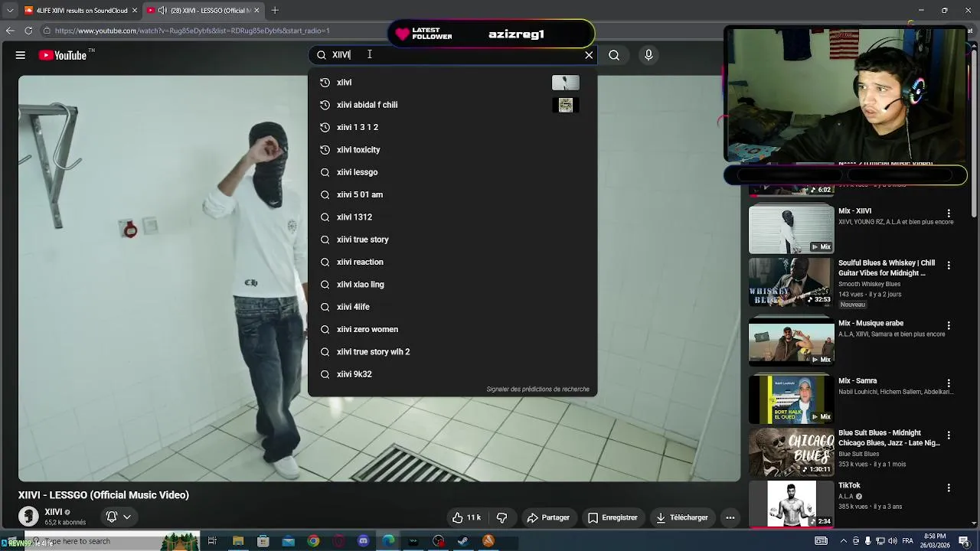
Task: Open a new browser tab
Action: [275, 10]
